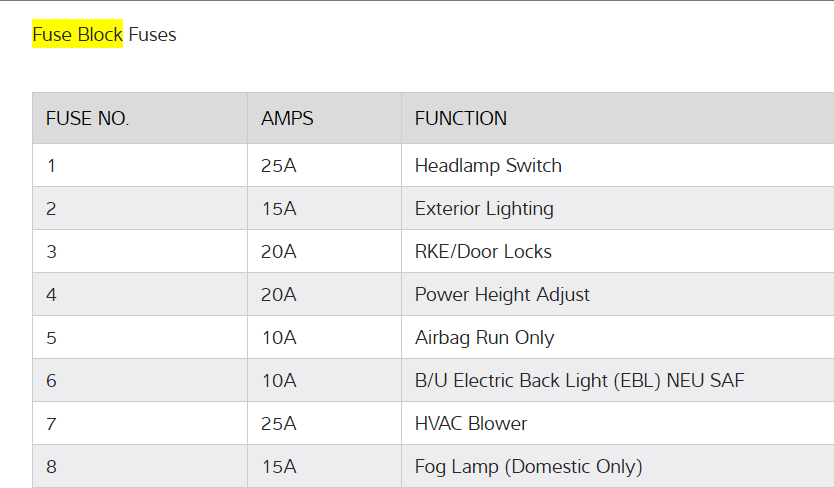Select the Exterior Lighting function cell

[x=484, y=209]
